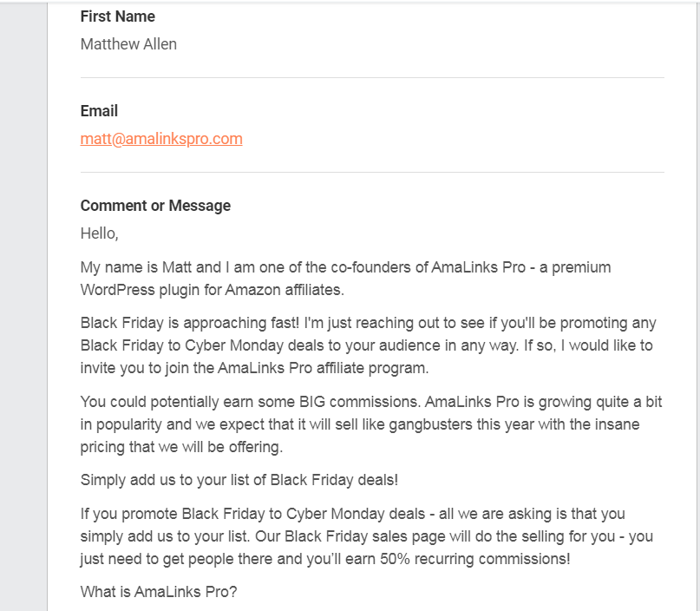
Task: Click the gray left margin strip
Action: pos(23,304)
